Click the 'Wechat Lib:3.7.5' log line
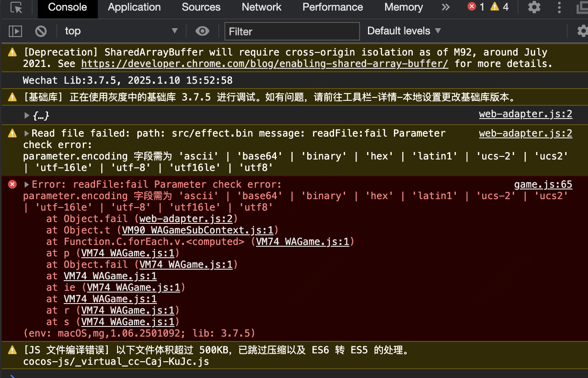 [128, 80]
